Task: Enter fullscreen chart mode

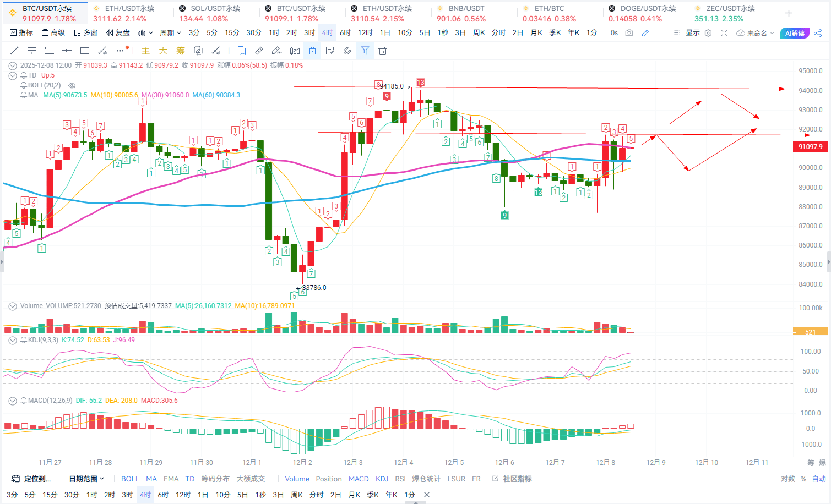Action: (724, 33)
